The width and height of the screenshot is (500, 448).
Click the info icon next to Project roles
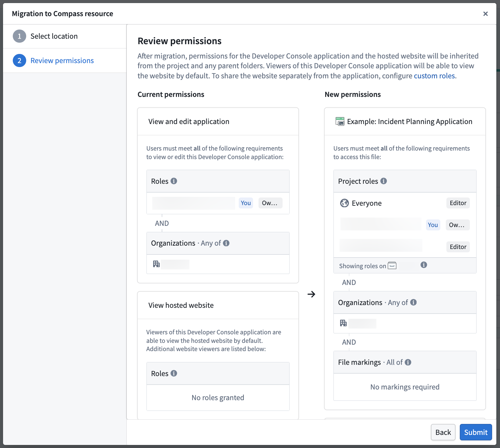coord(384,181)
